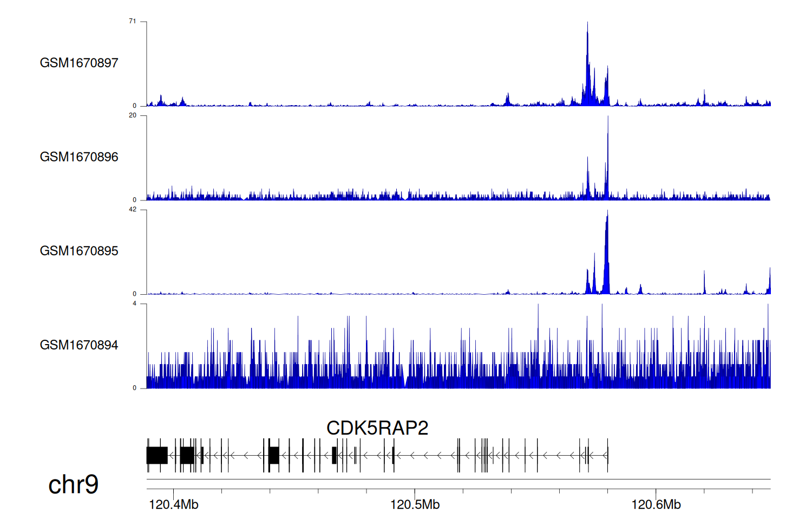
Task: Click the y-axis maximum value 42
Action: (133, 210)
